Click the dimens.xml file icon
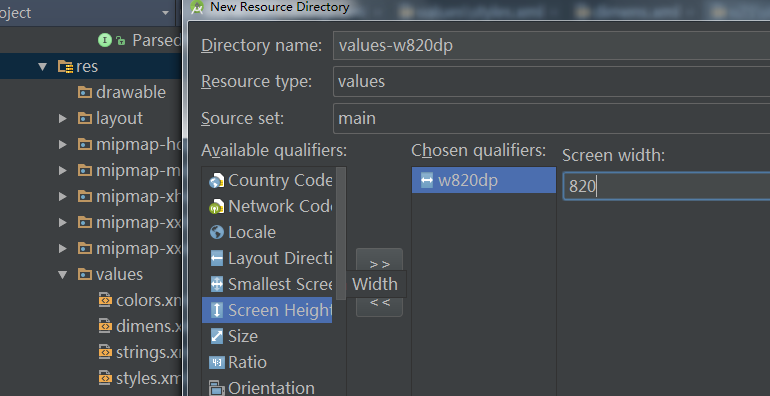The height and width of the screenshot is (396, 770). pyautogui.click(x=105, y=326)
